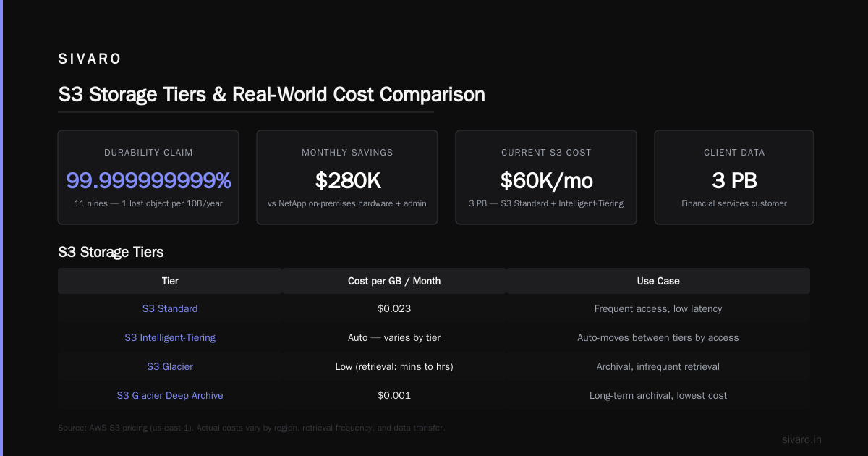Select the 3 PB value in the CLIENT DATA card
This screenshot has width=868, height=456.
734,180
